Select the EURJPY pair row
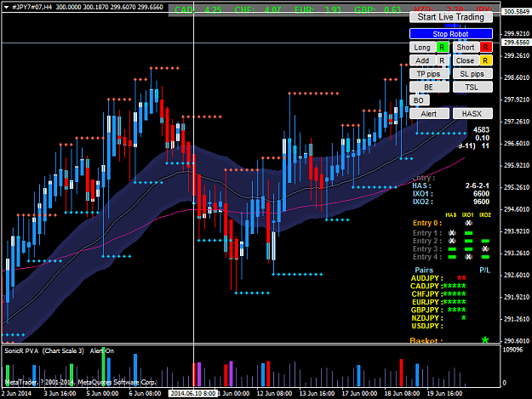Viewport: 532px width, 399px height. [x=438, y=302]
